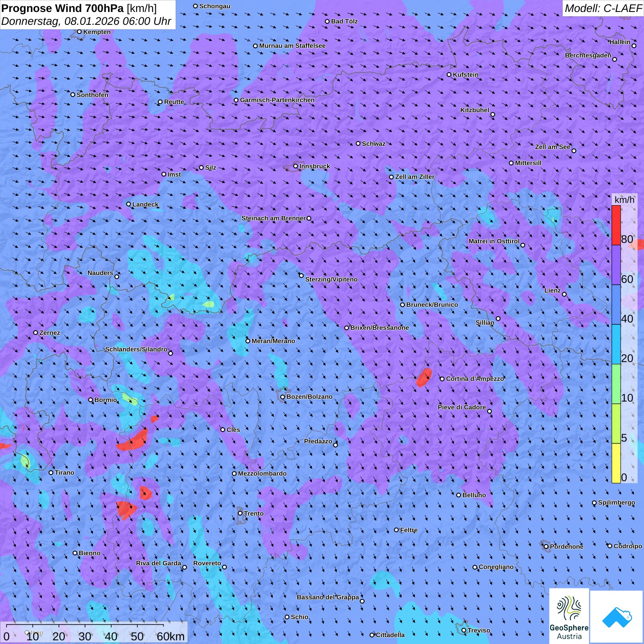Viewport: 644px width, 644px height.
Task: Click the Treviso city label
Action: (x=479, y=630)
